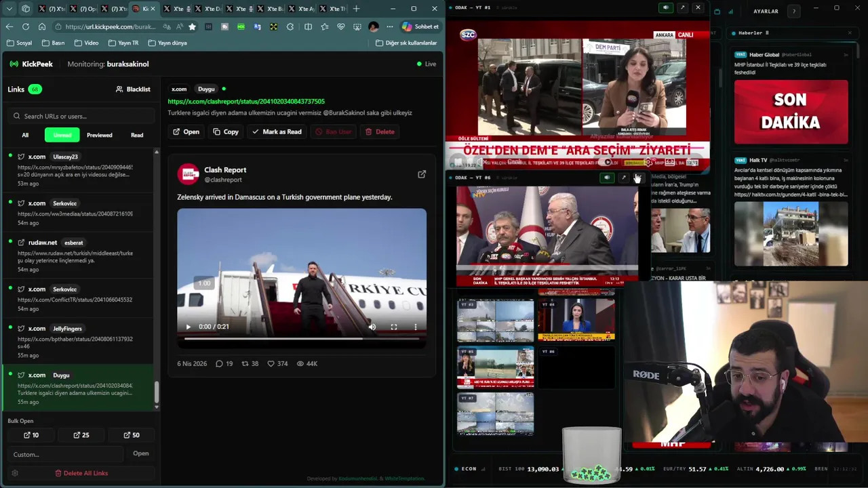
Task: Select the Unread links filter
Action: pyautogui.click(x=62, y=135)
